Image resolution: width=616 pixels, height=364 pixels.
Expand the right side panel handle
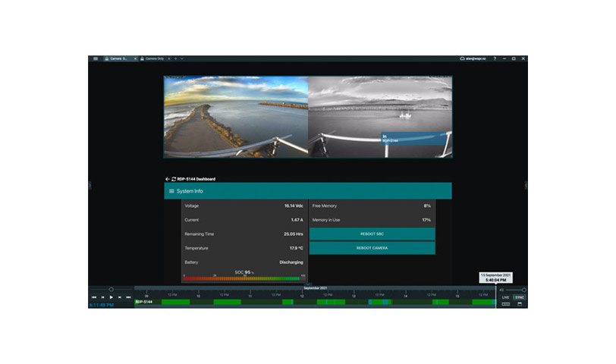coord(526,185)
